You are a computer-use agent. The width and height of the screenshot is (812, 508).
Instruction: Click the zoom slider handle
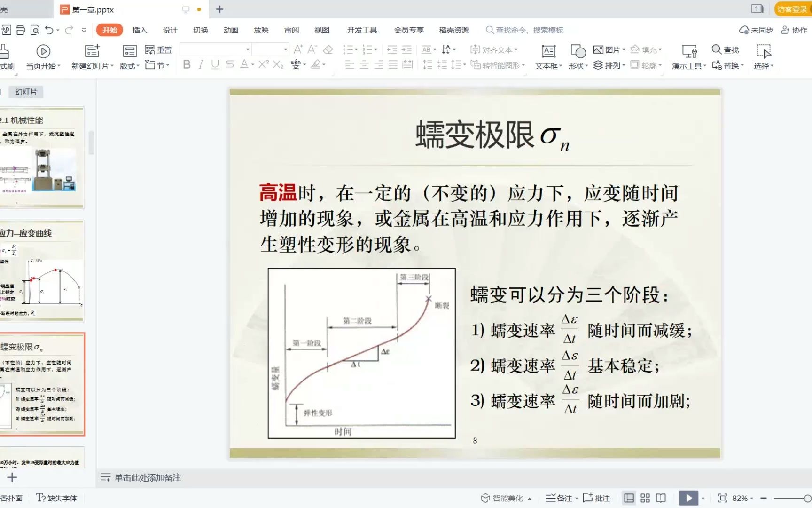808,498
